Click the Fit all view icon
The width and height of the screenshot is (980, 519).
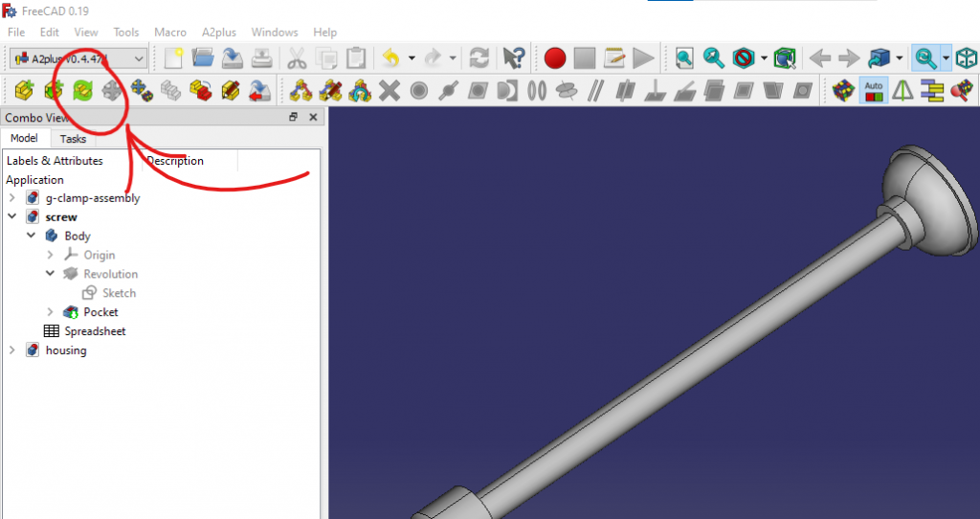684,58
